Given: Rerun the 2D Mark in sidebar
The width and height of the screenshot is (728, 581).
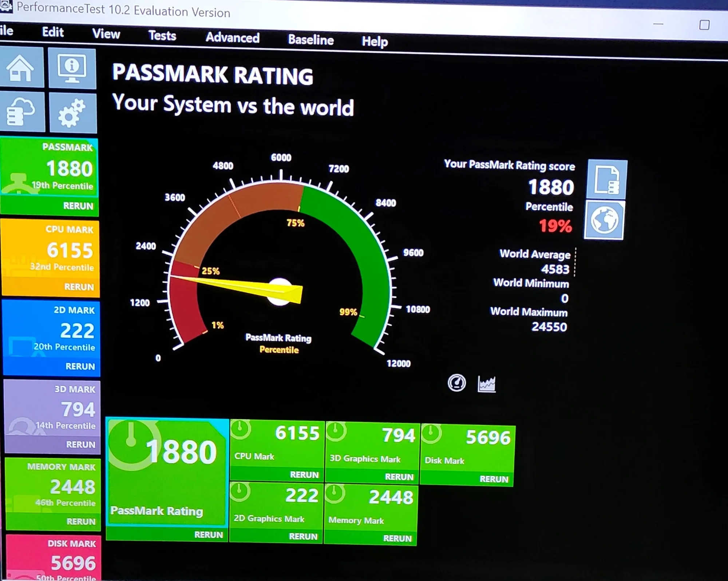Looking at the screenshot, I should (x=80, y=366).
